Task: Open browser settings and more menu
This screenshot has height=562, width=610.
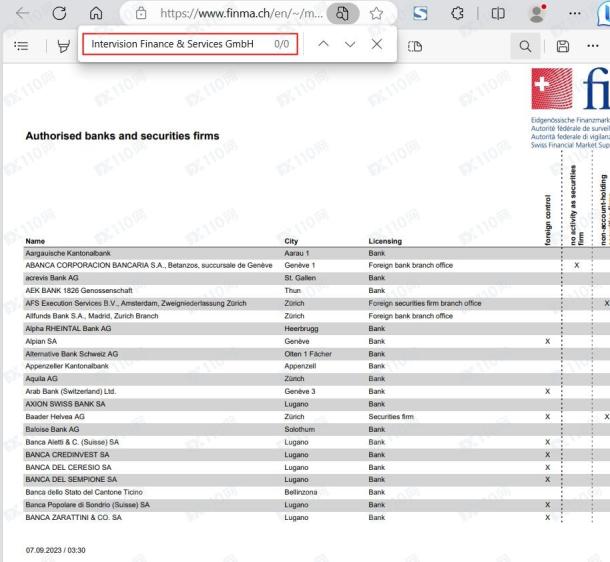Action: click(x=575, y=14)
